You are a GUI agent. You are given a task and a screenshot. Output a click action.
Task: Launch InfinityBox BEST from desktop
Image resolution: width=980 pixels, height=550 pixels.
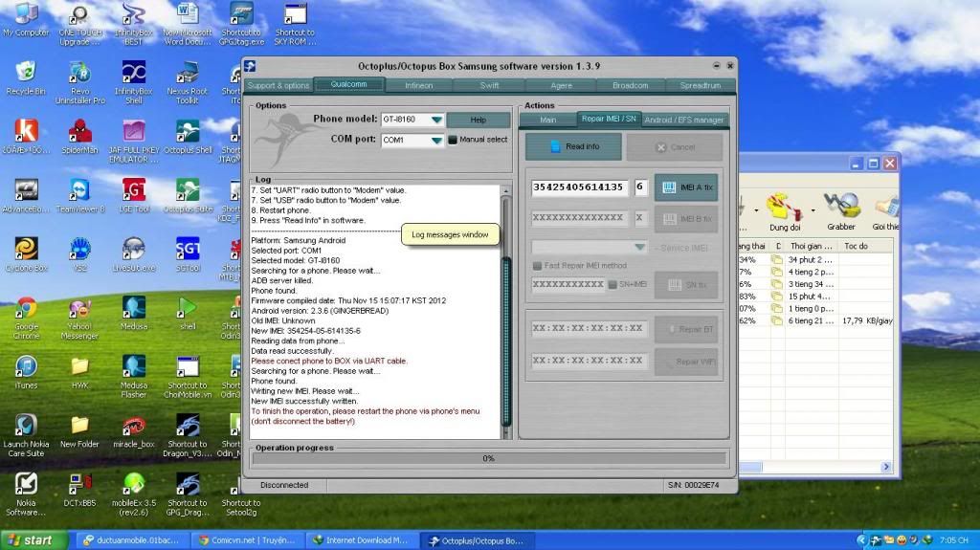pos(134,24)
